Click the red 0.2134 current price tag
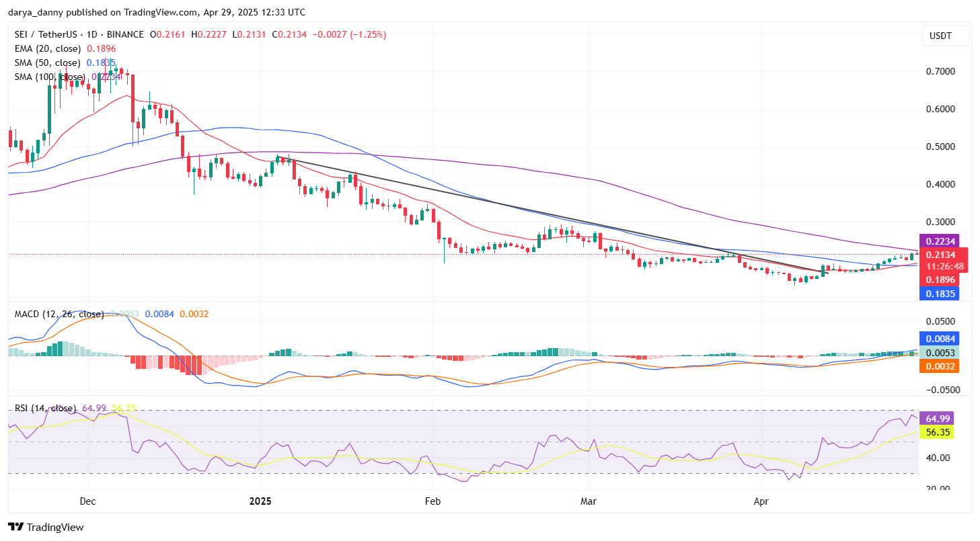 pyautogui.click(x=942, y=255)
